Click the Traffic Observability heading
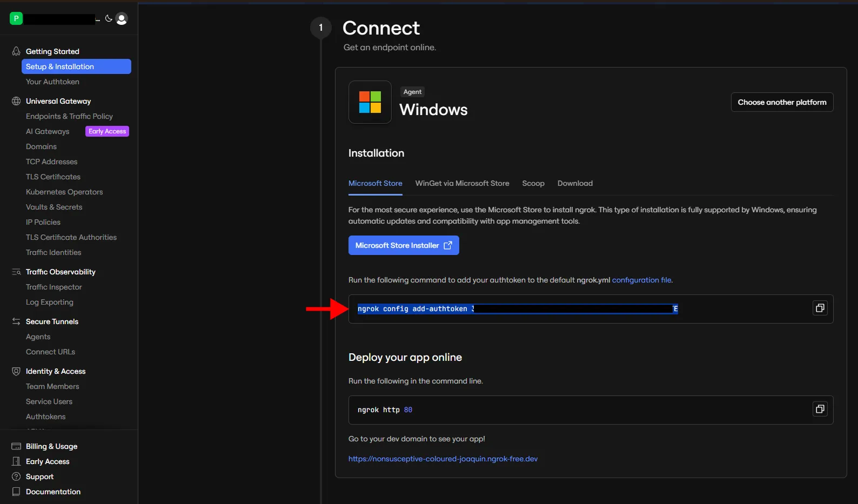858x504 pixels. 61,272
